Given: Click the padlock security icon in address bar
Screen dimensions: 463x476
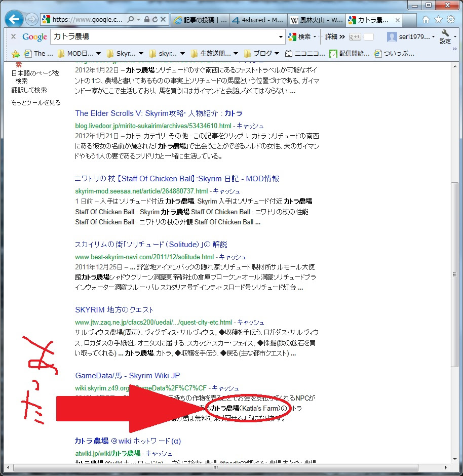Looking at the screenshot, I should coord(147,19).
